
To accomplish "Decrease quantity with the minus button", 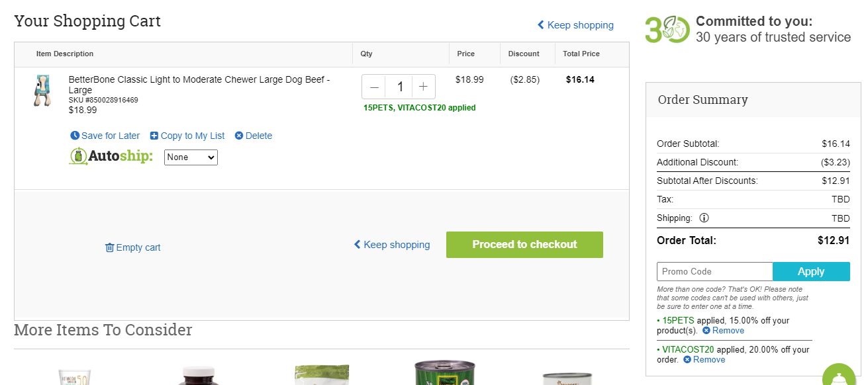I will click(375, 87).
